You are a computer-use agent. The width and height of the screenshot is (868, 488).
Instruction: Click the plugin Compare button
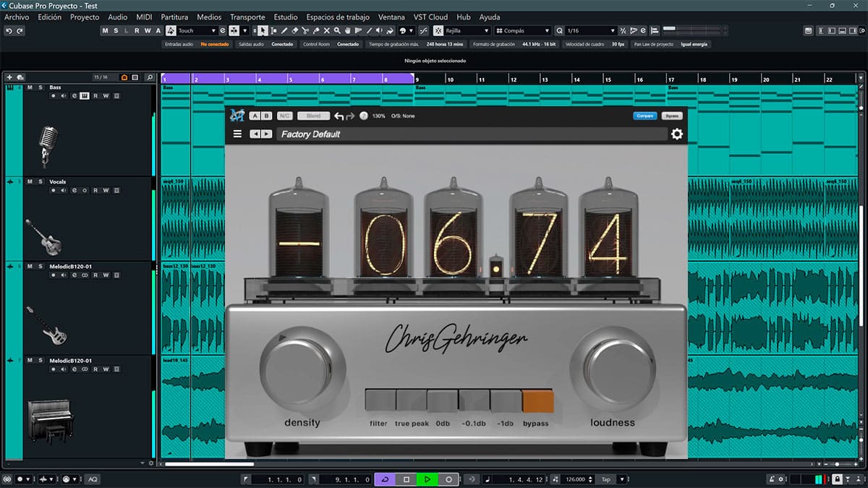[645, 116]
